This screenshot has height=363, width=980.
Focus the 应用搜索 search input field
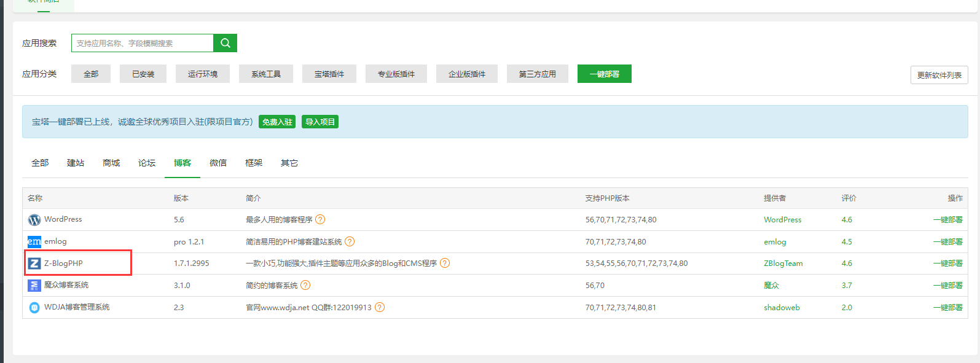(143, 43)
